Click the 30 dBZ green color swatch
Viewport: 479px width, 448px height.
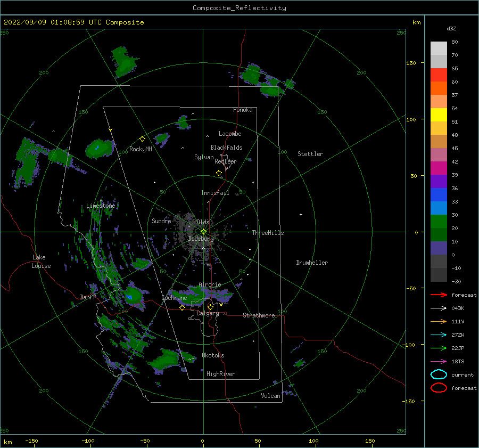point(439,221)
